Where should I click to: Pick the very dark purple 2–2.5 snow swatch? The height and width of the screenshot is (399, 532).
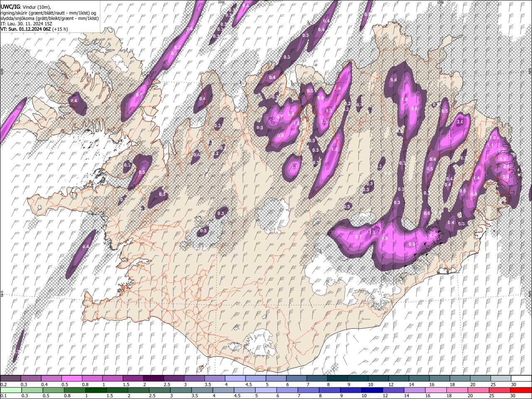click(153, 379)
